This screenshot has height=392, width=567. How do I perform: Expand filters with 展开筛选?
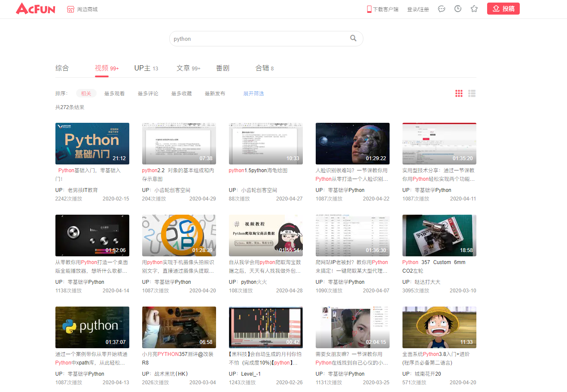click(253, 94)
